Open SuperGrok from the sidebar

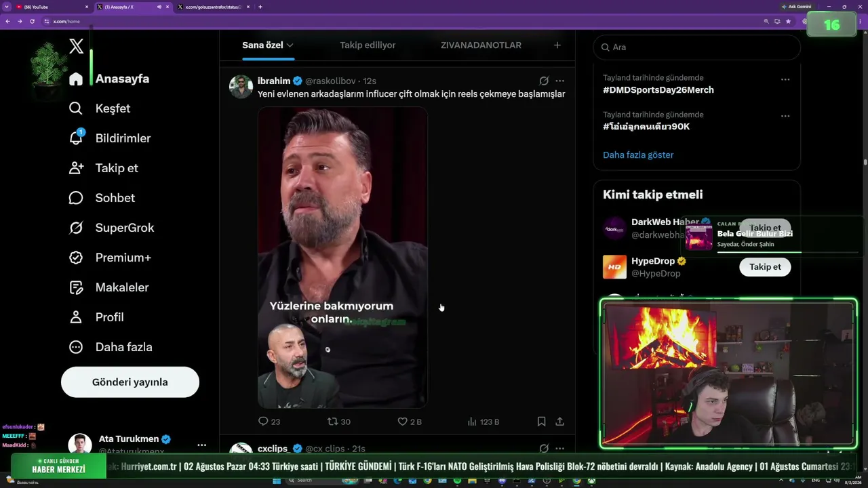click(112, 228)
